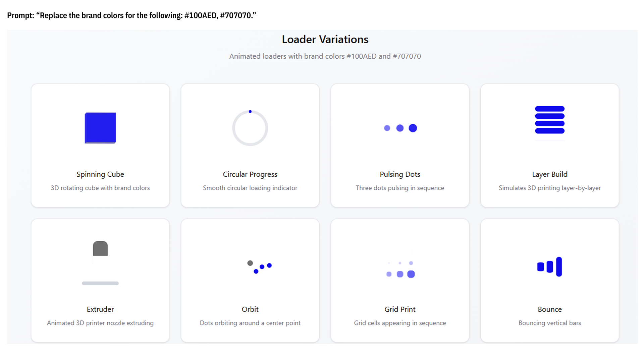This screenshot has height=362, width=644.
Task: Click the "Orbit" card title
Action: (x=250, y=309)
